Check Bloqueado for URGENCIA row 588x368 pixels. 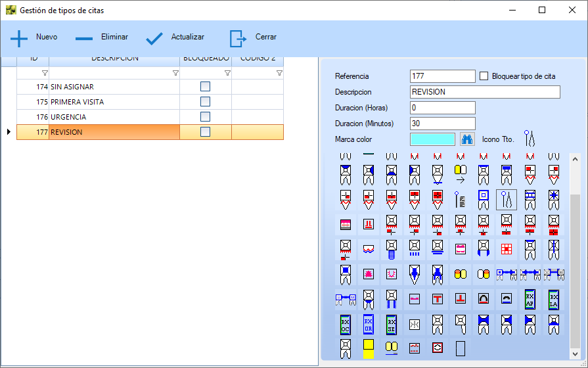pyautogui.click(x=205, y=117)
